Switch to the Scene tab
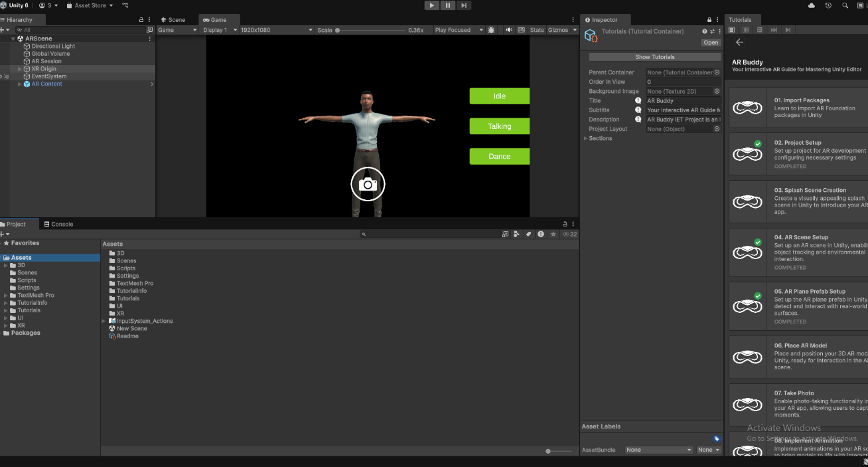The width and height of the screenshot is (868, 467). tap(173, 20)
